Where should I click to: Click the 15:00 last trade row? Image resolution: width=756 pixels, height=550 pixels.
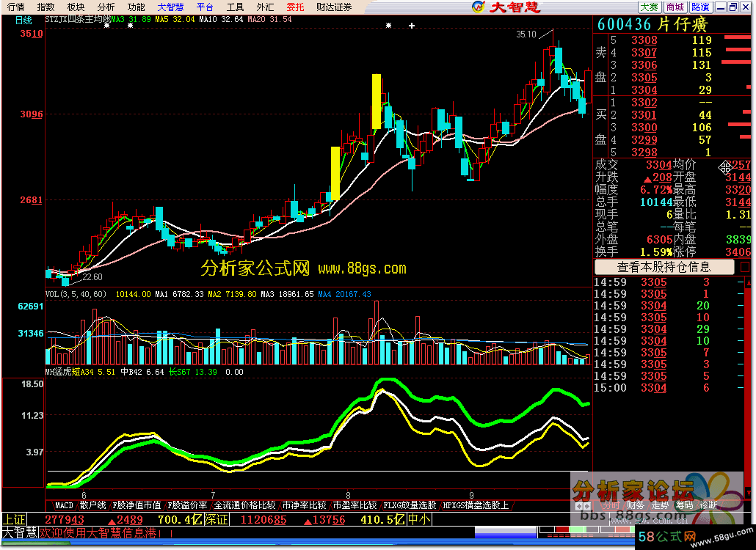669,388
